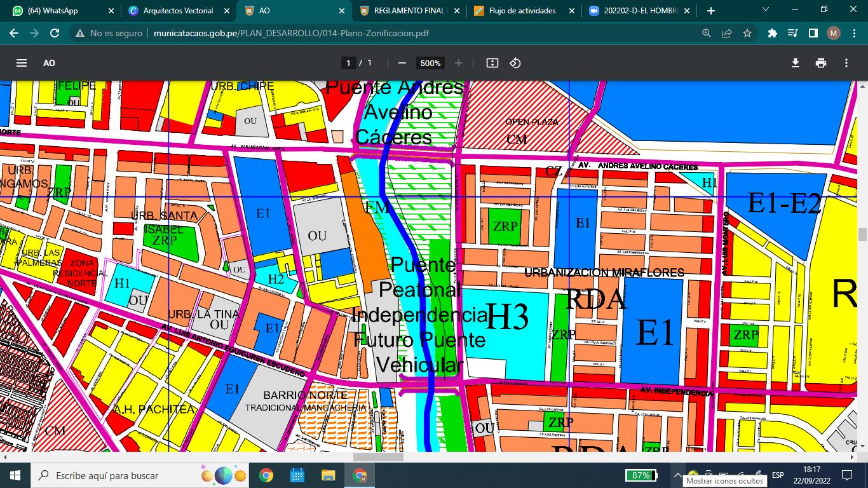Show hidden system tray icons

[x=677, y=475]
